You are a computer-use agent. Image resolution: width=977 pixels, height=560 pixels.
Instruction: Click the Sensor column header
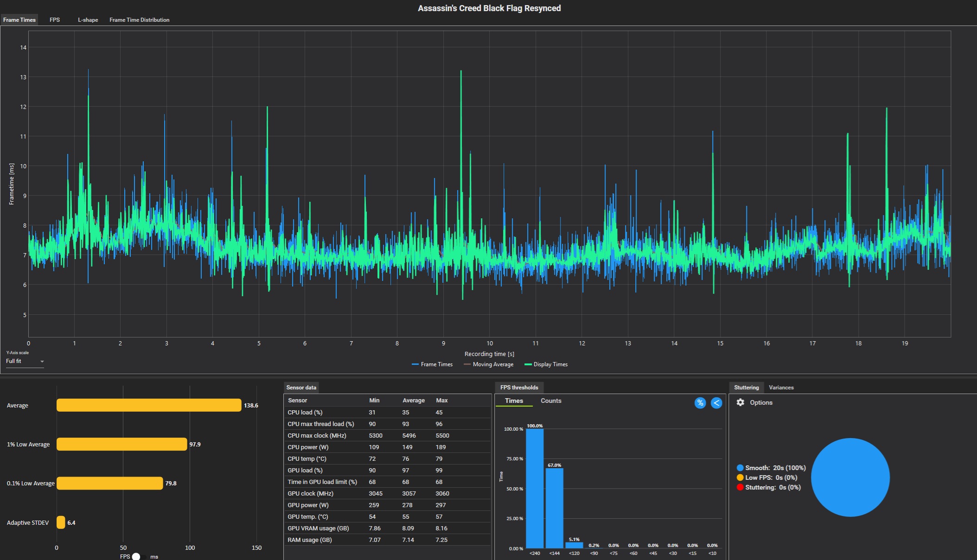coord(297,401)
